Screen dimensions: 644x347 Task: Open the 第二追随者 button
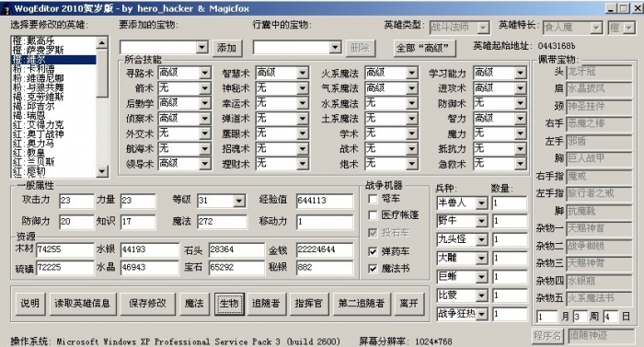(x=362, y=304)
